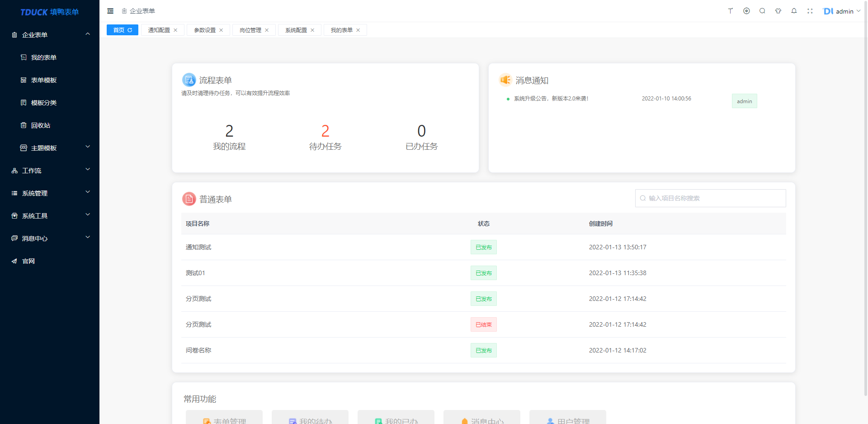This screenshot has width=868, height=424.
Task: Expand the 系统管理 menu
Action: [x=50, y=193]
